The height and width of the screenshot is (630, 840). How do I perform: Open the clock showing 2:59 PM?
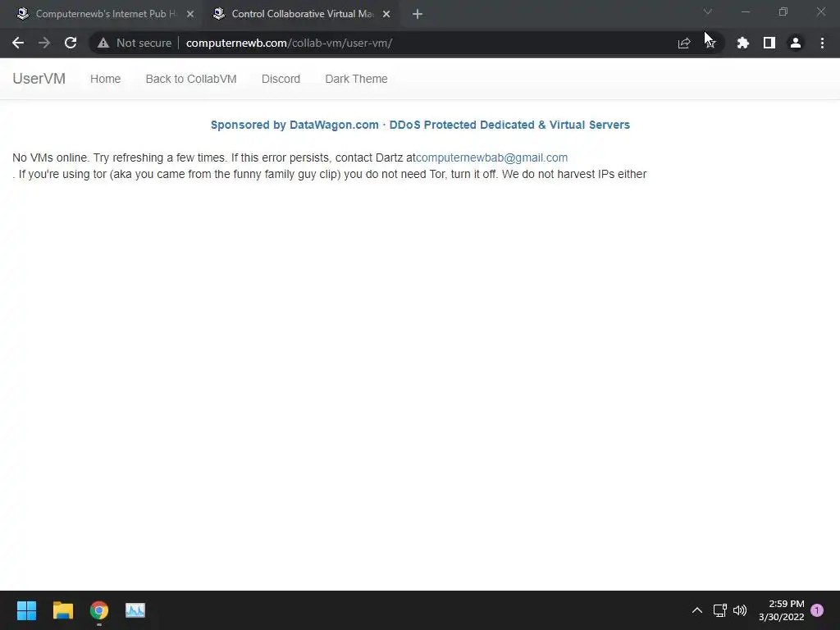tap(782, 610)
